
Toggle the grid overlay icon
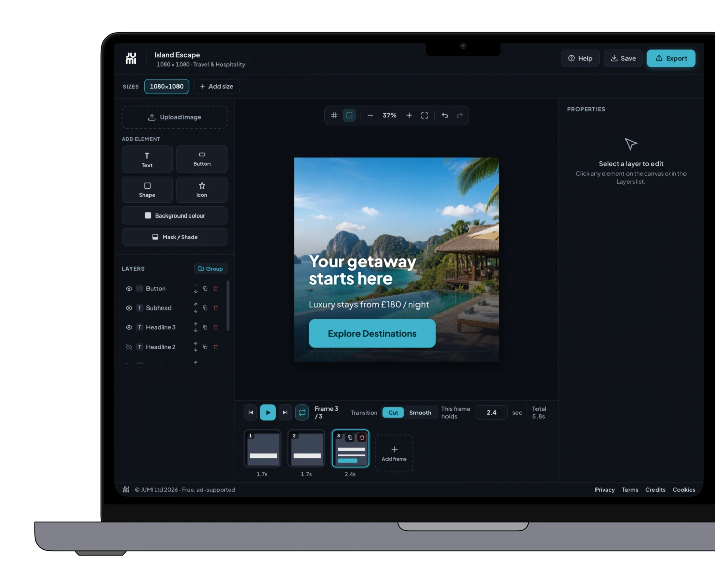pyautogui.click(x=334, y=115)
